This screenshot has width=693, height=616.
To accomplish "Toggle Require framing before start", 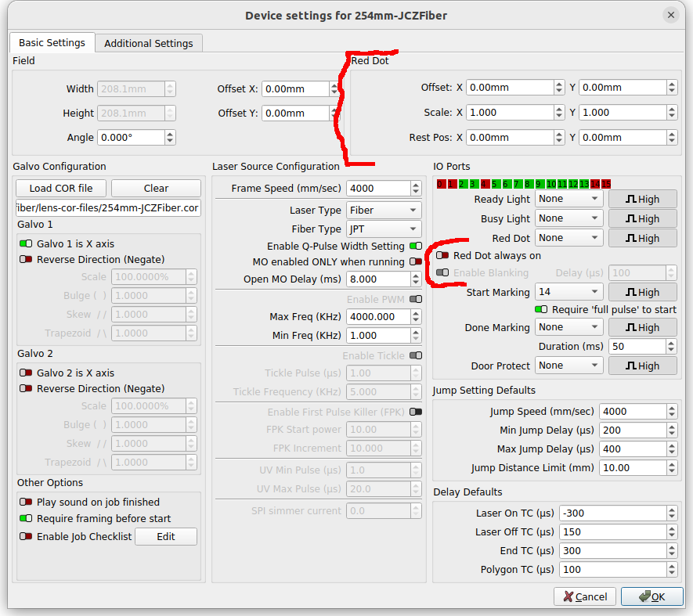I will click(26, 518).
